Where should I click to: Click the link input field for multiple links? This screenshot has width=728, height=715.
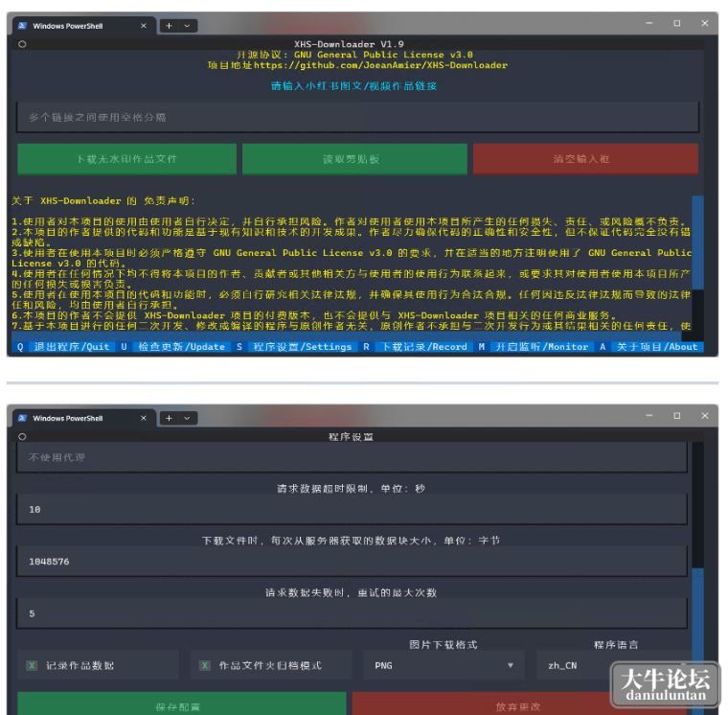pyautogui.click(x=357, y=117)
